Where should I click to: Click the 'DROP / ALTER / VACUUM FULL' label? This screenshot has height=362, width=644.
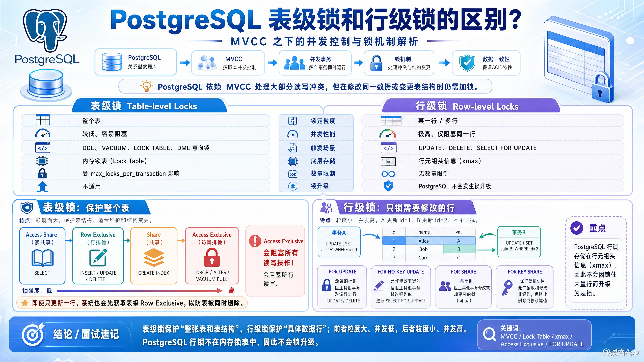pos(212,276)
